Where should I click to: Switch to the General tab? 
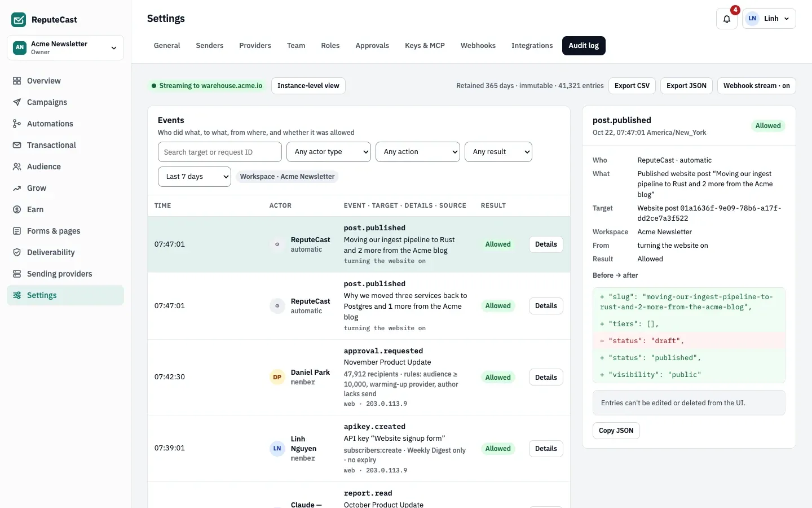click(x=167, y=46)
